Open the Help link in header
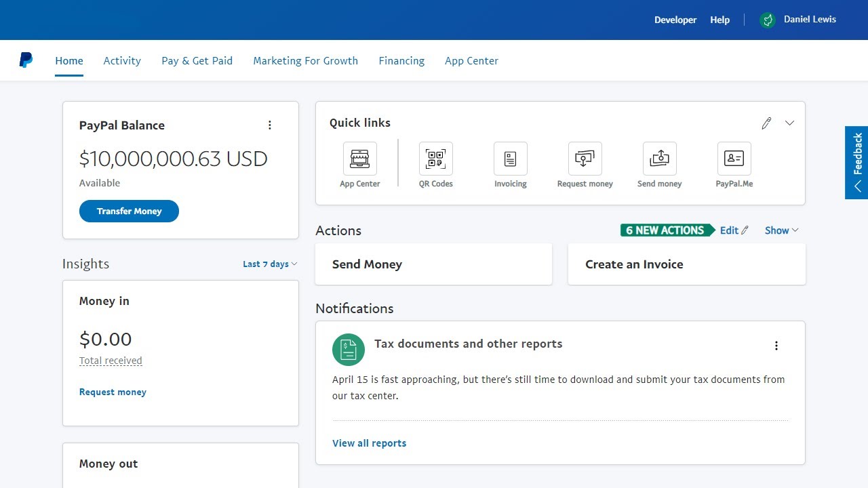 click(720, 20)
